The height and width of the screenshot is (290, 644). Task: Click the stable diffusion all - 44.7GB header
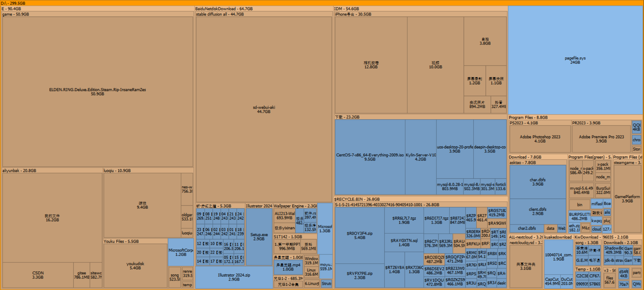(x=264, y=14)
